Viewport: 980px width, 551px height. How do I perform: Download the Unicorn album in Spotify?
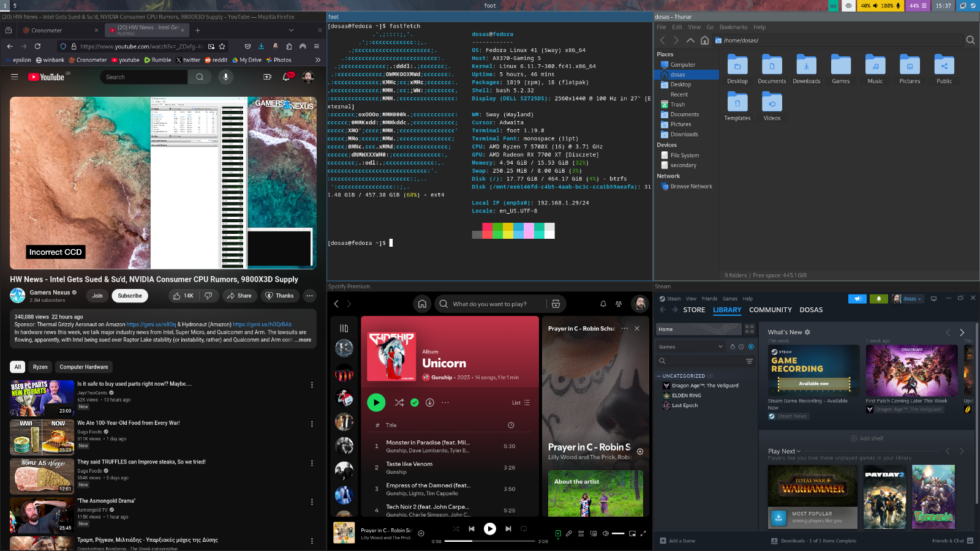pyautogui.click(x=430, y=402)
